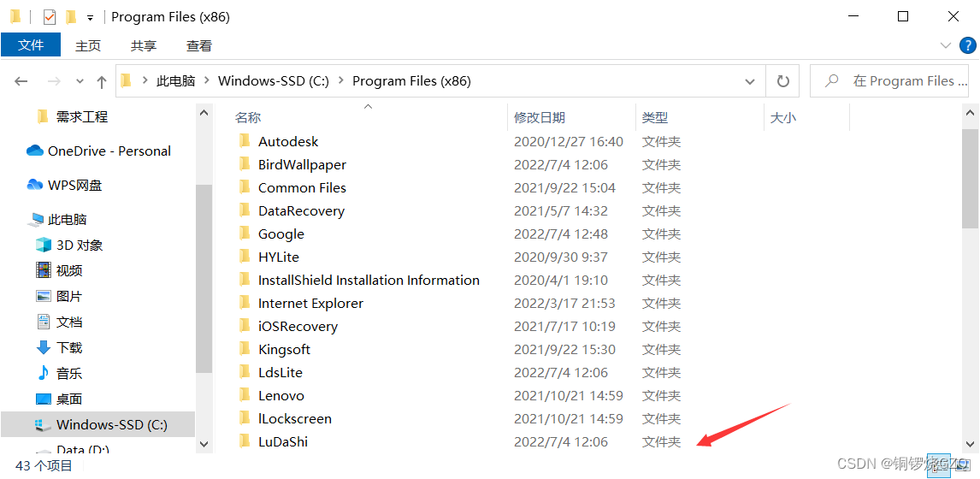Screen dimensions: 980x479
Task: Click the Common Files folder icon
Action: coord(245,187)
